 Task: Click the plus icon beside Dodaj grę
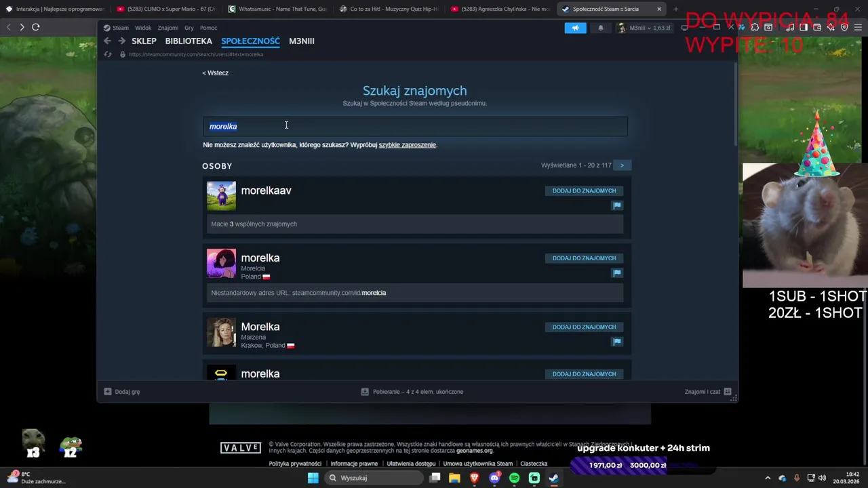coord(107,392)
